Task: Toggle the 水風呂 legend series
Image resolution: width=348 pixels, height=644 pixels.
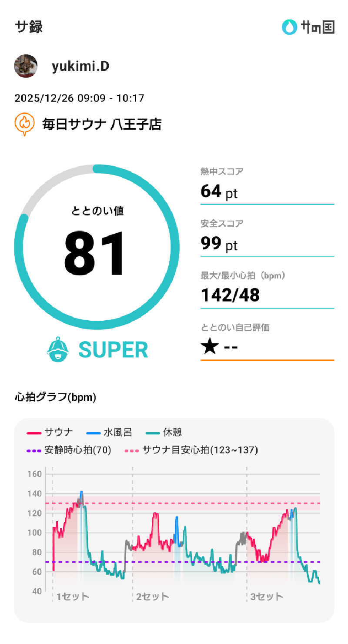Action: pyautogui.click(x=109, y=433)
